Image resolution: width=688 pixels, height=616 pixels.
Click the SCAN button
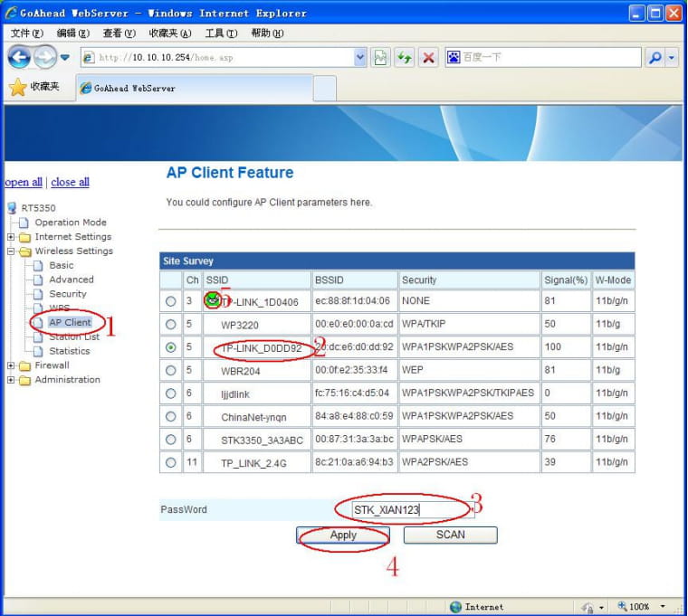(x=450, y=535)
